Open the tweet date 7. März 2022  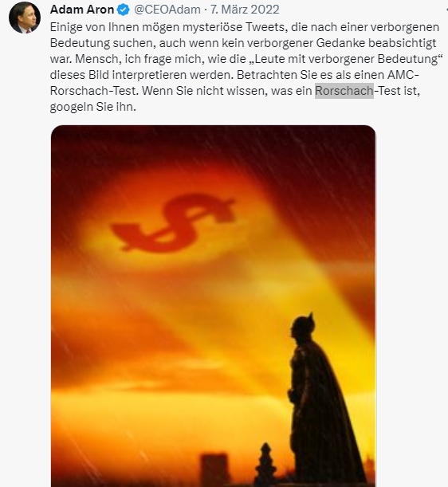[x=245, y=10]
